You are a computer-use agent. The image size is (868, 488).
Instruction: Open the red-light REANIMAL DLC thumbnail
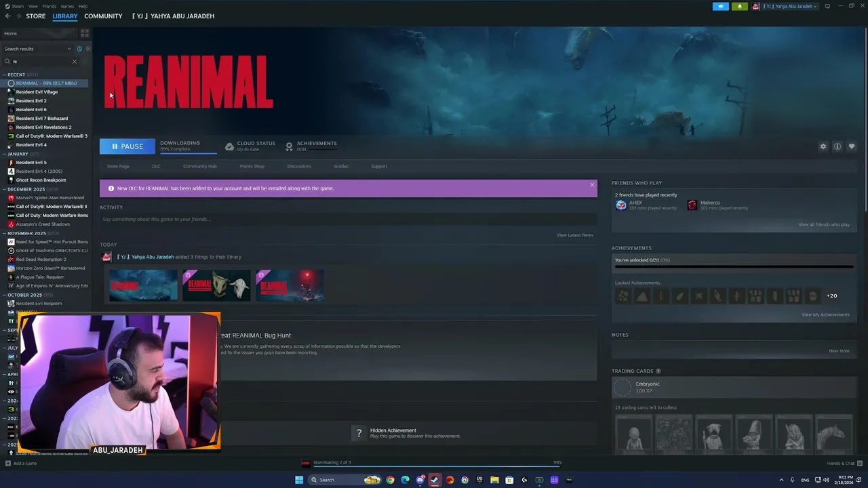290,285
